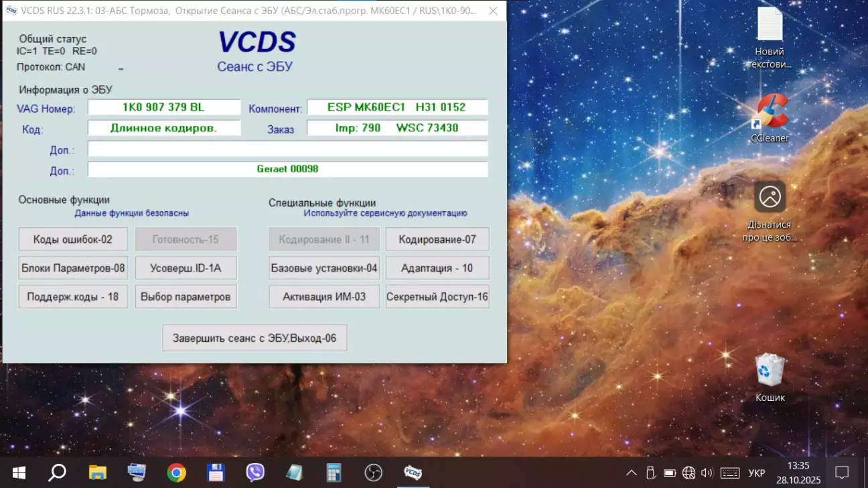Switch the УКР keyboard language indicator
The width and height of the screenshot is (868, 488).
[756, 473]
